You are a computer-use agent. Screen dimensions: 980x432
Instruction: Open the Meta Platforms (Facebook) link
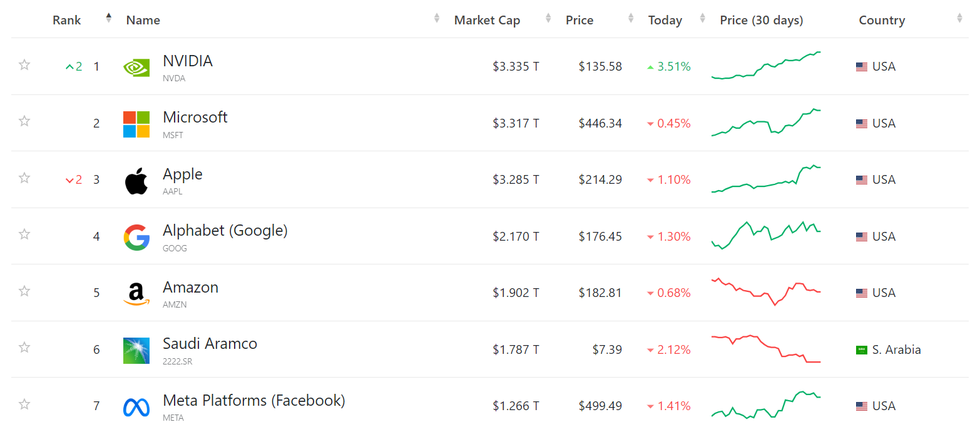click(x=253, y=400)
